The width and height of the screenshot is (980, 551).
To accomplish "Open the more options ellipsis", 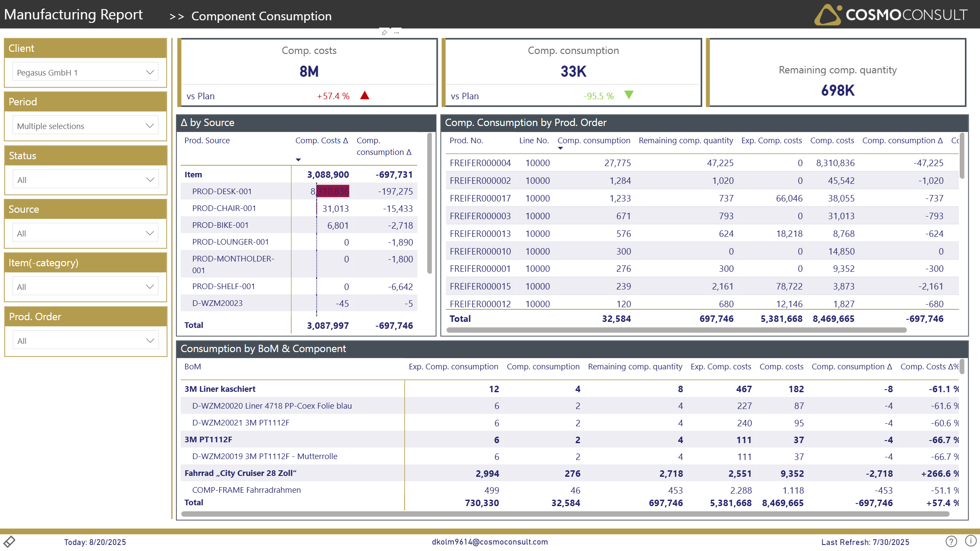I will pyautogui.click(x=396, y=33).
